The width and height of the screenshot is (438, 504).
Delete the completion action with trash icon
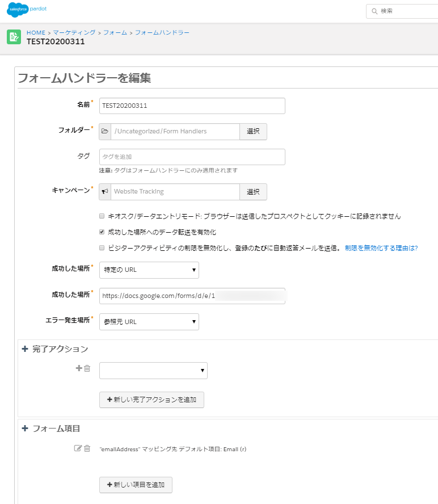tap(87, 368)
